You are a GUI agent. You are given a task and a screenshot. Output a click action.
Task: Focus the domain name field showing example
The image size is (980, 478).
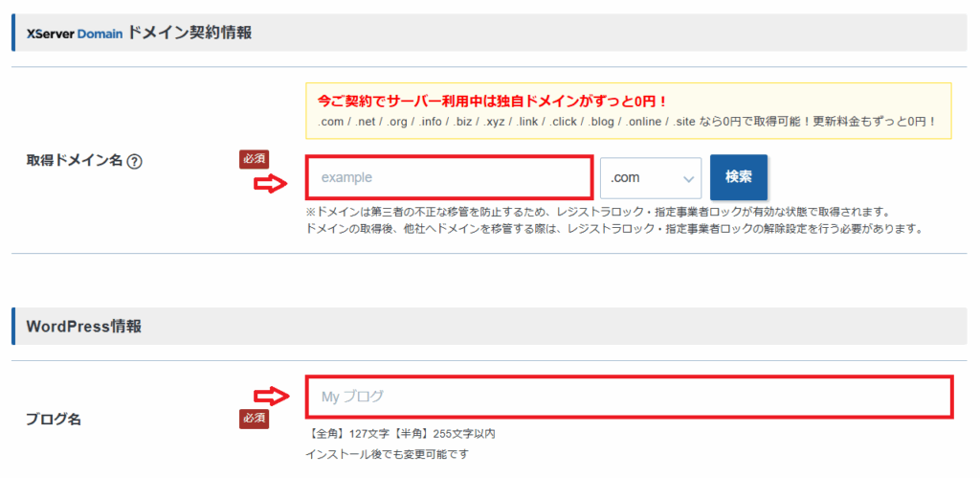tap(449, 177)
